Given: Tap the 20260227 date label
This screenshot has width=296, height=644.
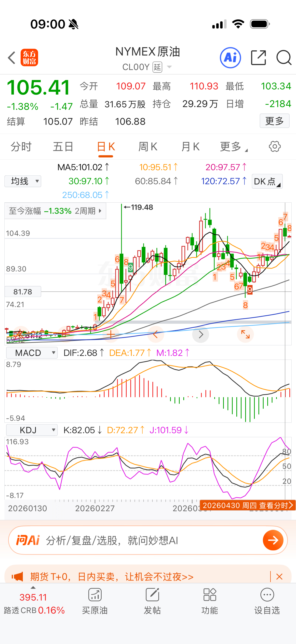Looking at the screenshot, I should click(95, 508).
